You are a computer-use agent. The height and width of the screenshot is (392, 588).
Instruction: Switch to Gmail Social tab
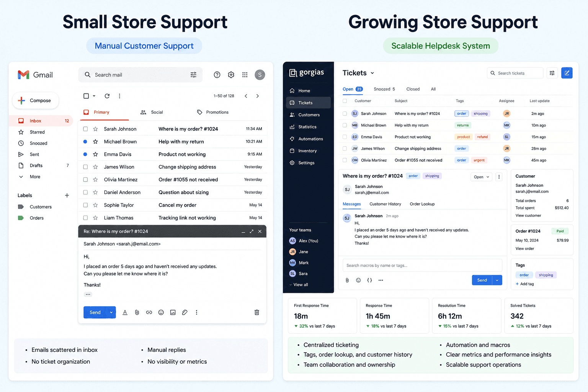(x=152, y=112)
